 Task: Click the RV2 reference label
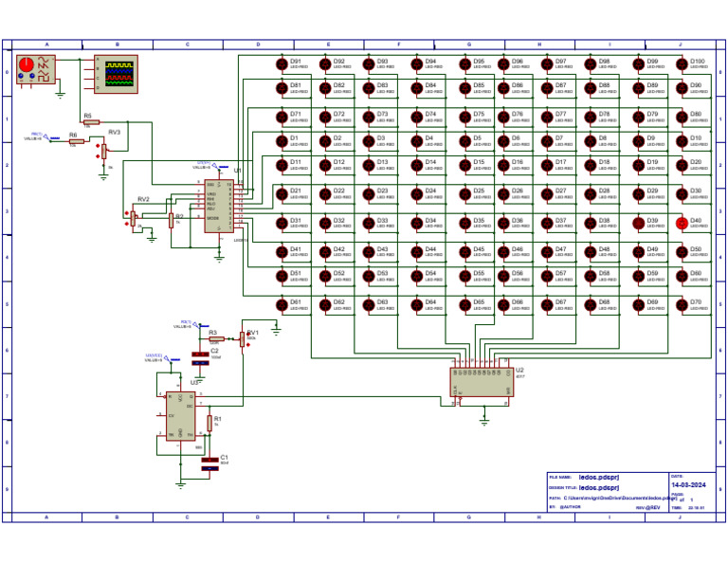click(x=143, y=199)
